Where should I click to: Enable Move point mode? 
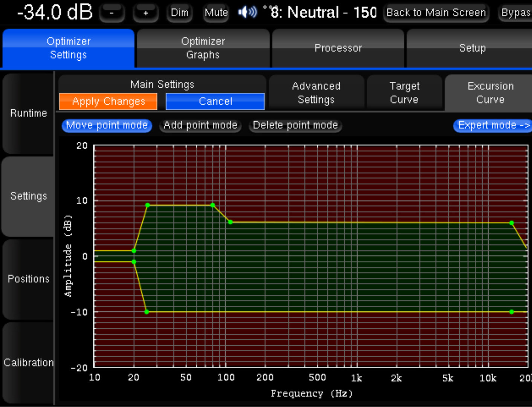107,125
